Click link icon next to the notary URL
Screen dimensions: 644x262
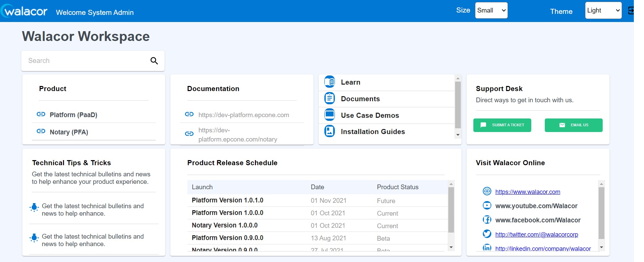click(189, 134)
